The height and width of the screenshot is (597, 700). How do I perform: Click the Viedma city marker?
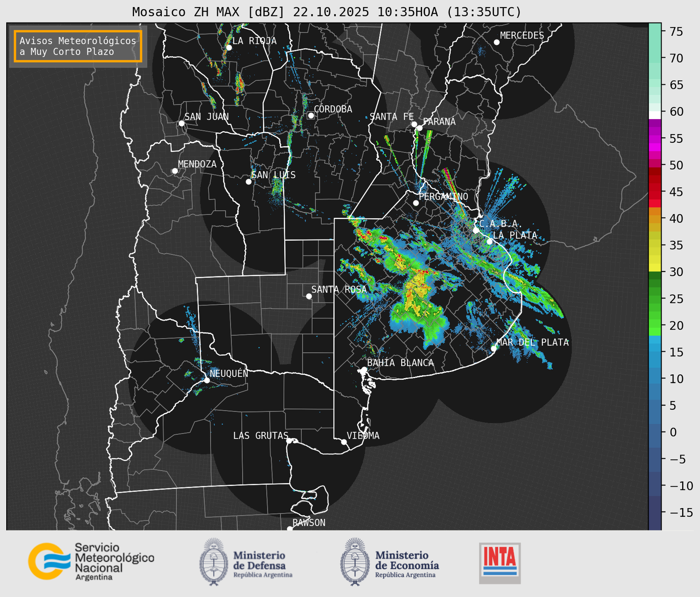[344, 442]
